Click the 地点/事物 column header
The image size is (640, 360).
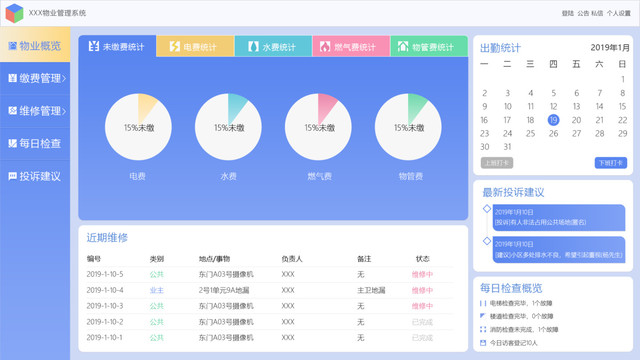(x=214, y=259)
